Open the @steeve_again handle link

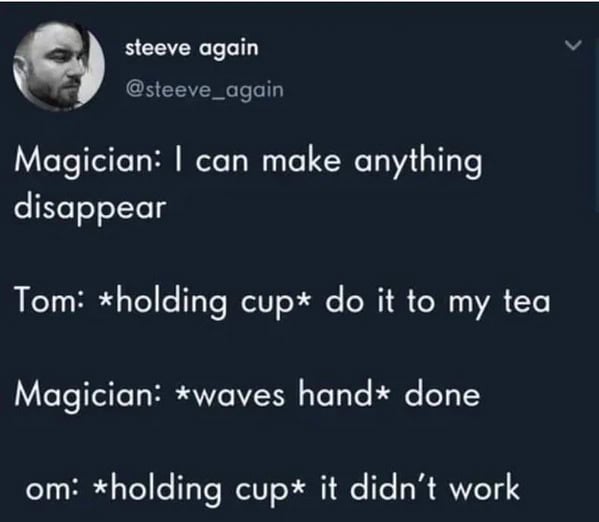205,90
